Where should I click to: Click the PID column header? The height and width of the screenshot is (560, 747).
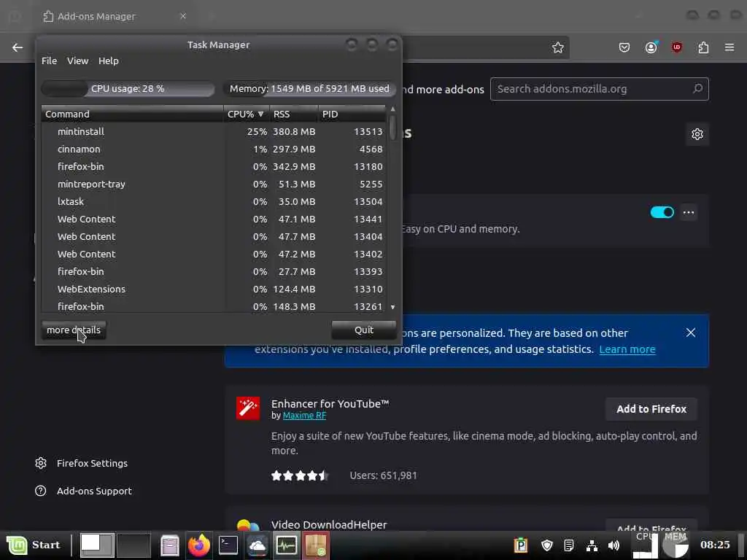click(352, 114)
